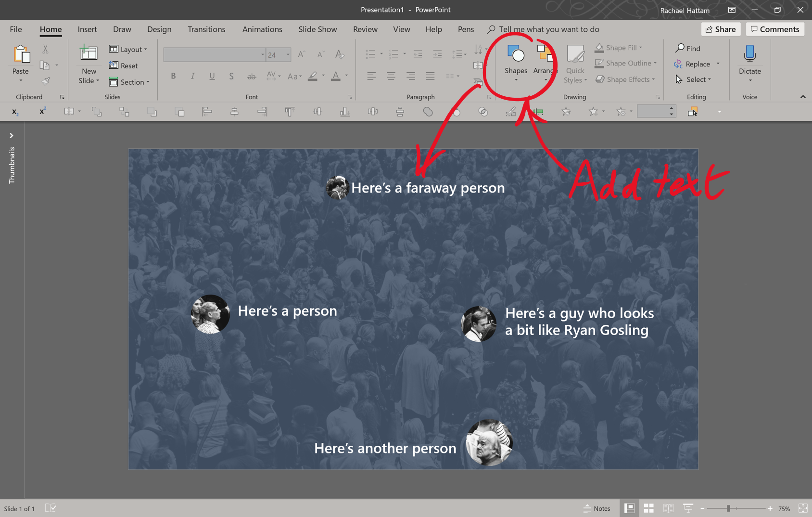Open the Section dropdown menu
The width and height of the screenshot is (812, 517).
(x=129, y=82)
